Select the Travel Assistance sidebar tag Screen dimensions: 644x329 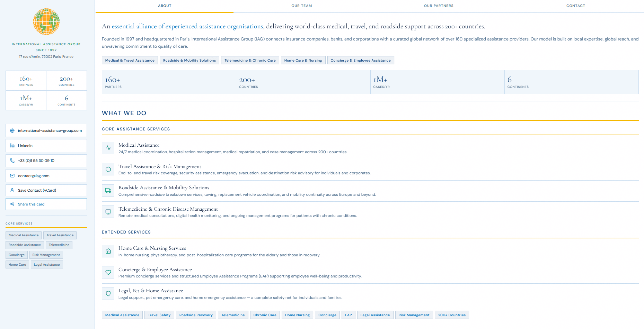[x=60, y=235]
